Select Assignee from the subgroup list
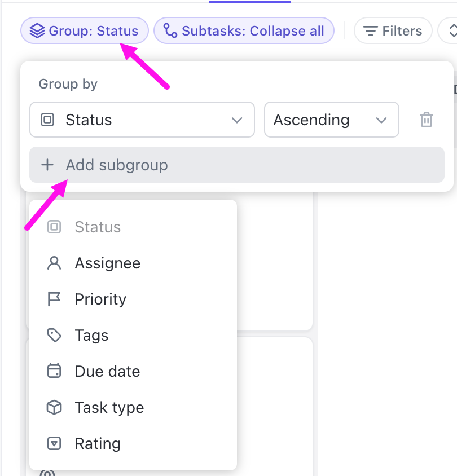The width and height of the screenshot is (457, 476). pyautogui.click(x=107, y=263)
